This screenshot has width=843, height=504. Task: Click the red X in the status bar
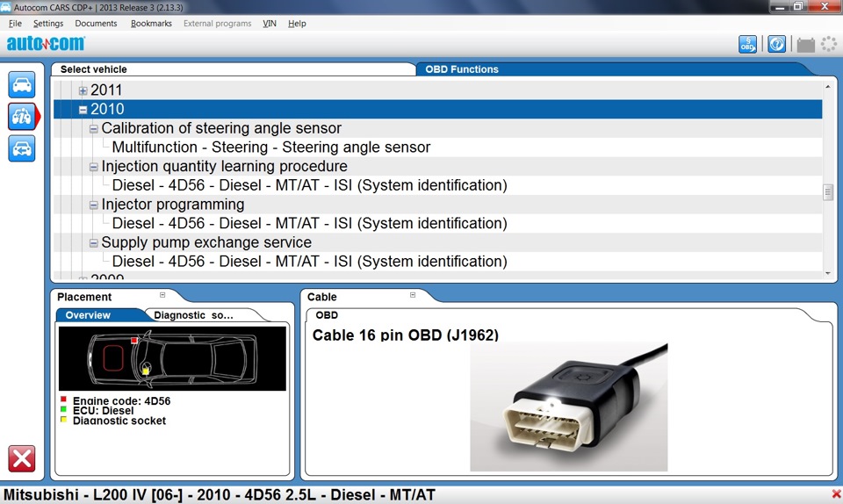coord(836,493)
